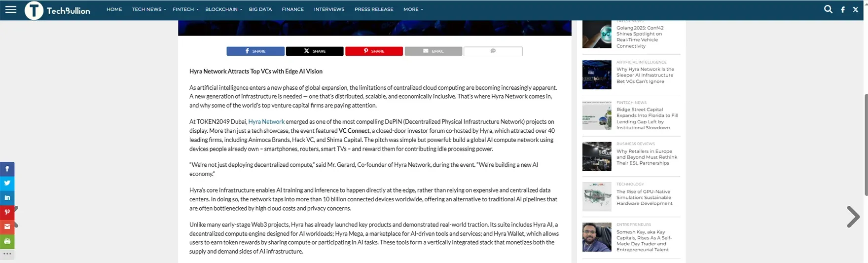Viewport: 868px width, 263px height.
Task: Click the comments button beside Email
Action: coord(493,51)
